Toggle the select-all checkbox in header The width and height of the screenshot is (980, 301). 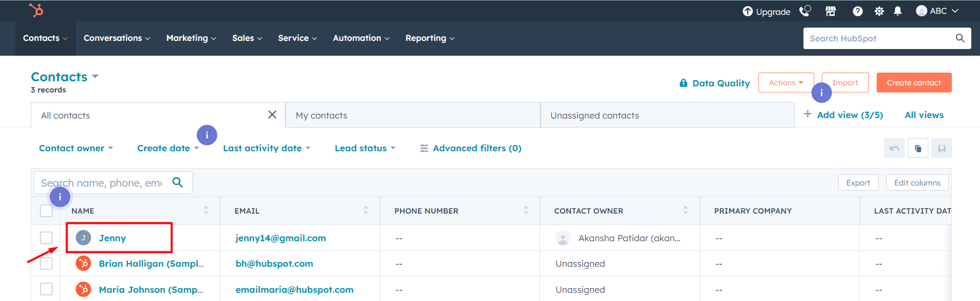click(x=47, y=211)
